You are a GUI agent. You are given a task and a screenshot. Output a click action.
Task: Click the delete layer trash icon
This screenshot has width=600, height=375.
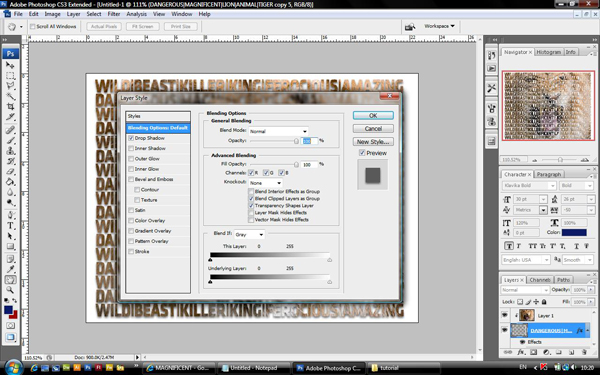(584, 352)
